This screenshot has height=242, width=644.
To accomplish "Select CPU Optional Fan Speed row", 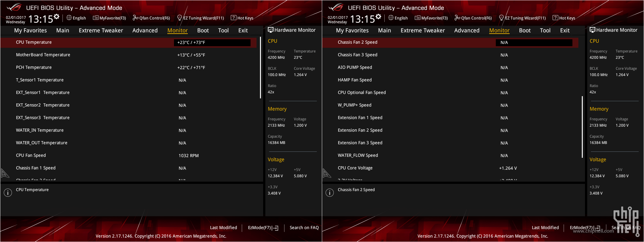I will tap(451, 93).
